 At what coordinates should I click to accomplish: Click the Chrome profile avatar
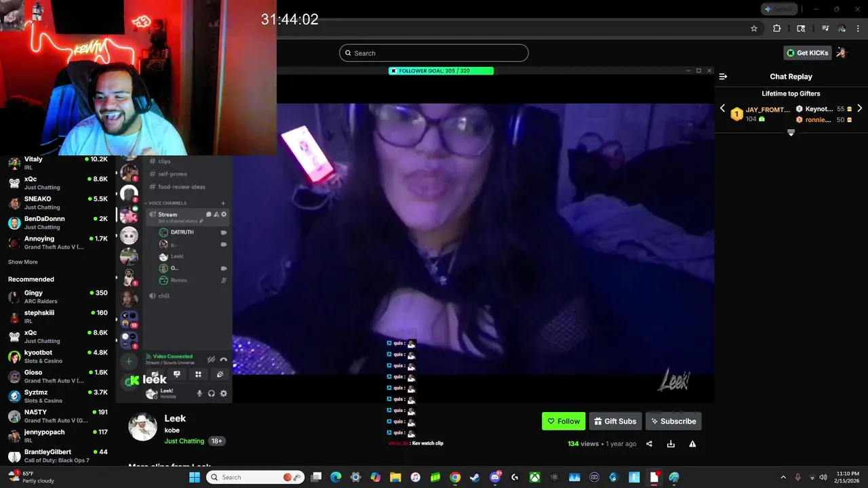pyautogui.click(x=842, y=28)
